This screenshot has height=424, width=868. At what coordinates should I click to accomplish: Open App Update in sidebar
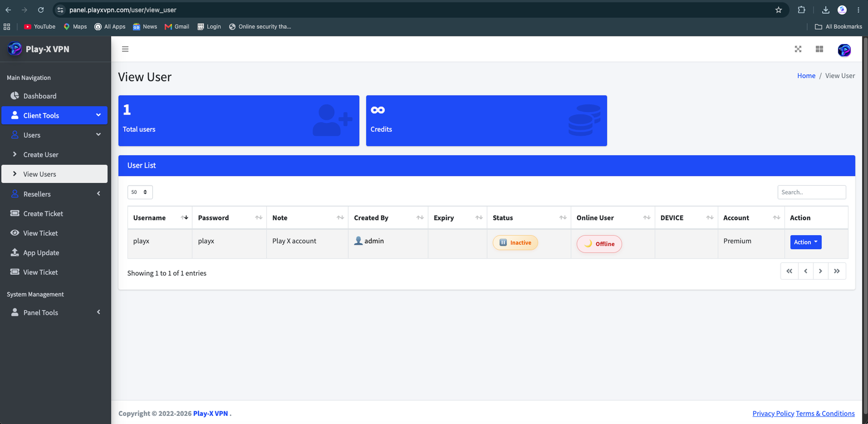tap(54, 252)
